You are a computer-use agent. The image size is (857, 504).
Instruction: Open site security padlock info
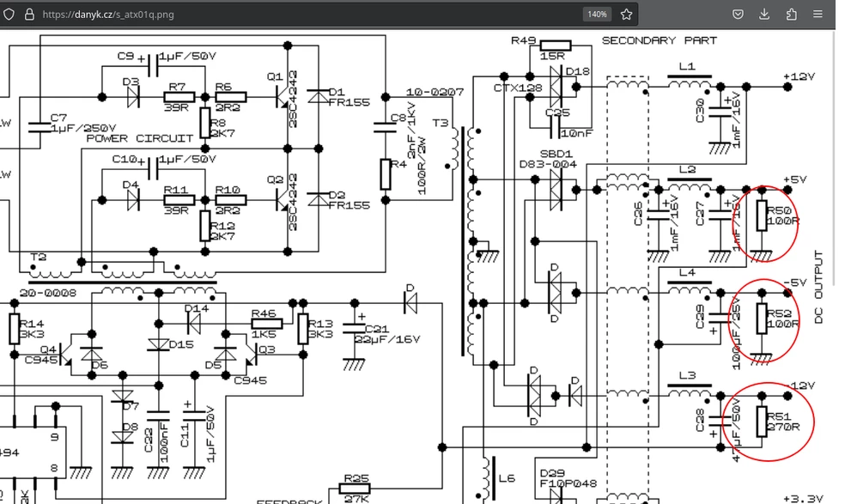29,15
